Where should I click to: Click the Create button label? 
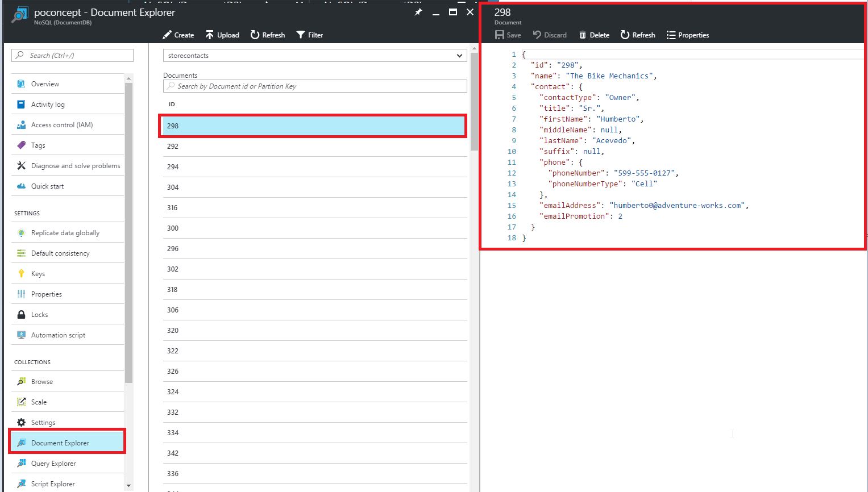(x=184, y=35)
